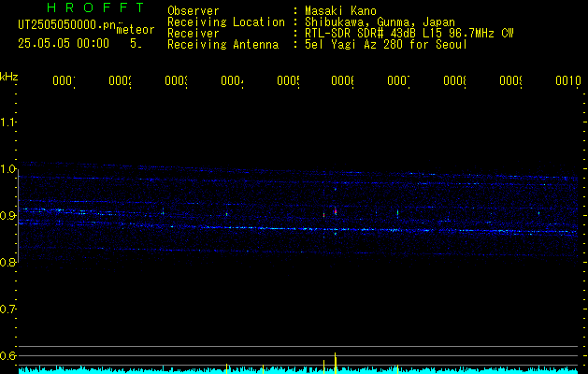Click the "Observer" field label
This screenshot has width=588, height=374.
tap(194, 11)
